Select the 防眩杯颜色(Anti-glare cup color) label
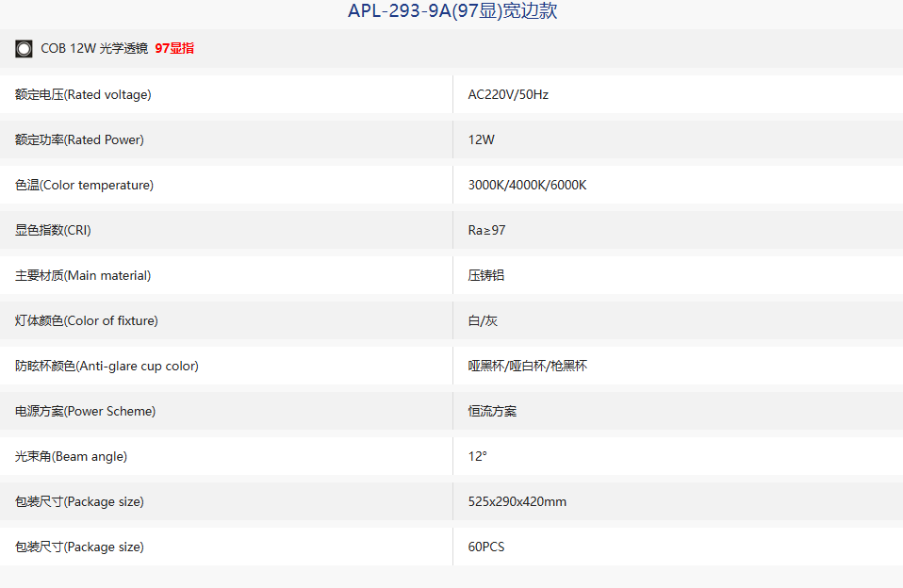This screenshot has width=903, height=588. coord(107,366)
